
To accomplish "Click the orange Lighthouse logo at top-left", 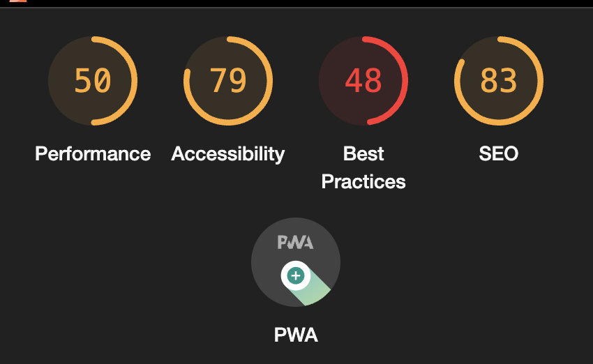I will coord(18,1).
